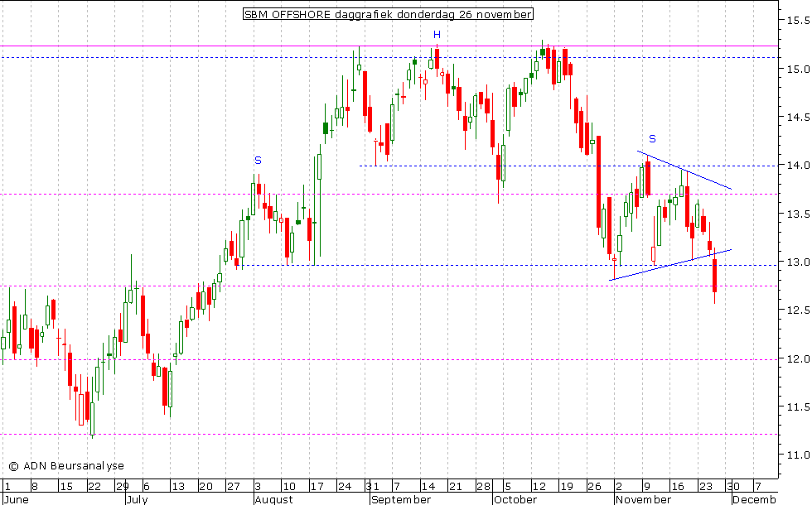The width and height of the screenshot is (812, 505).
Task: Click the 'July' month label
Action: click(x=138, y=499)
